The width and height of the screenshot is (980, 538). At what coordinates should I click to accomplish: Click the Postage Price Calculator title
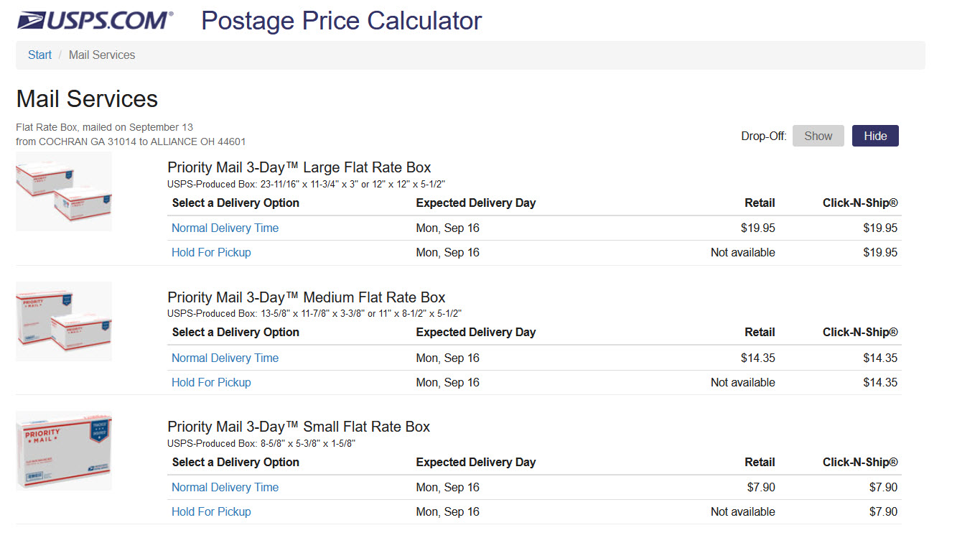pyautogui.click(x=341, y=21)
